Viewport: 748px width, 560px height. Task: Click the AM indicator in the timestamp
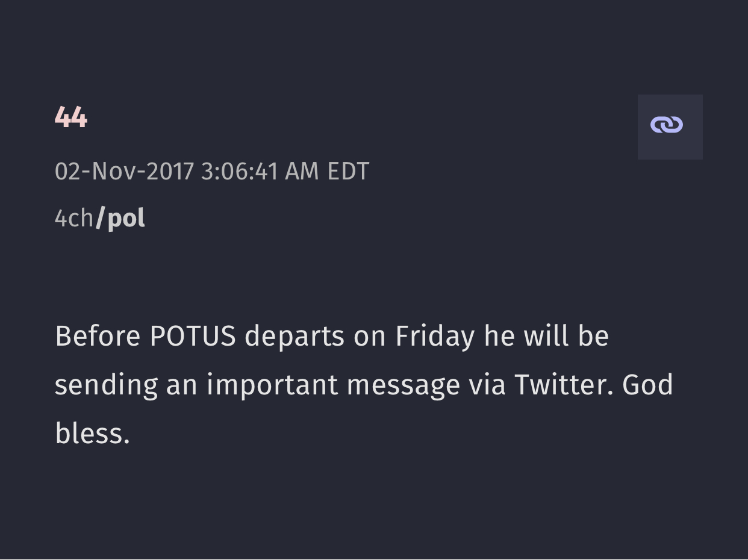coord(302,171)
